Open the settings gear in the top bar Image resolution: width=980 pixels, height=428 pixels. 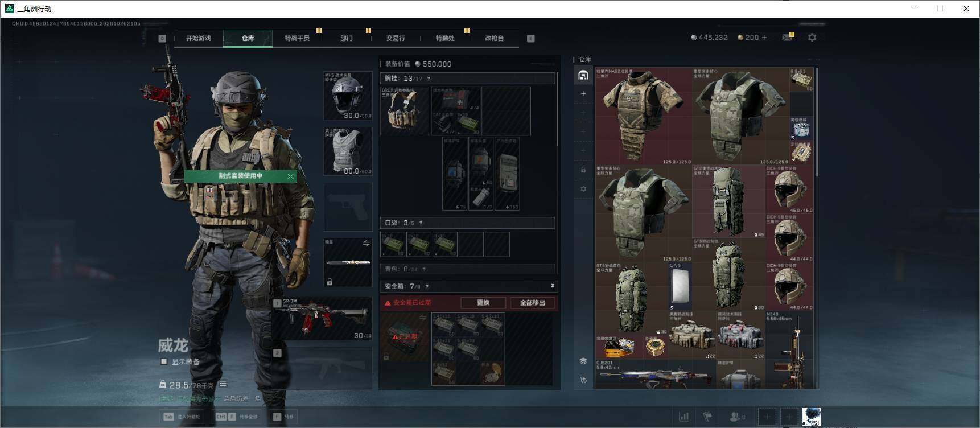[812, 37]
